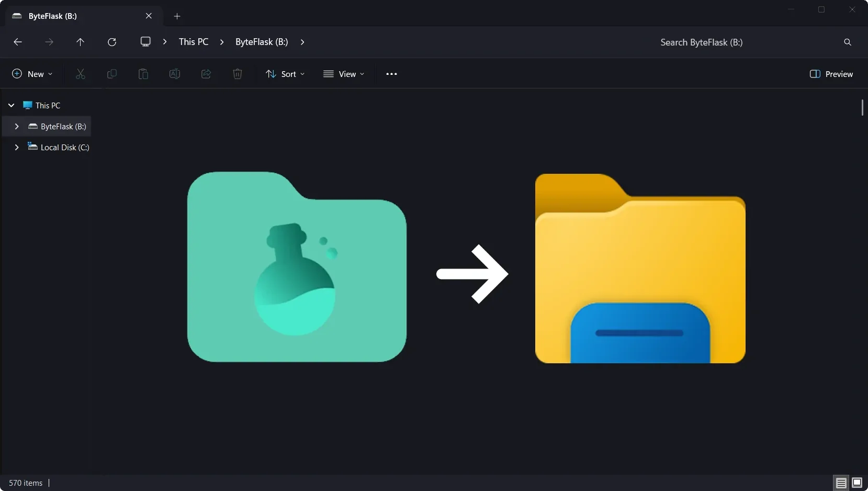The width and height of the screenshot is (868, 491).
Task: Click the monitor icon in address bar
Action: tap(145, 42)
